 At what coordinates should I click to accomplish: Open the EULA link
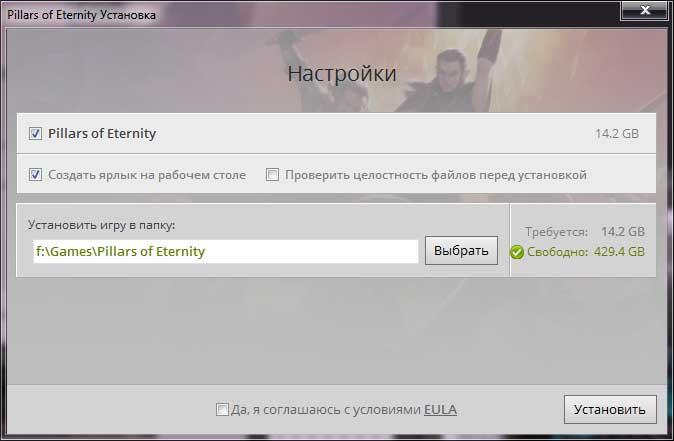click(440, 410)
